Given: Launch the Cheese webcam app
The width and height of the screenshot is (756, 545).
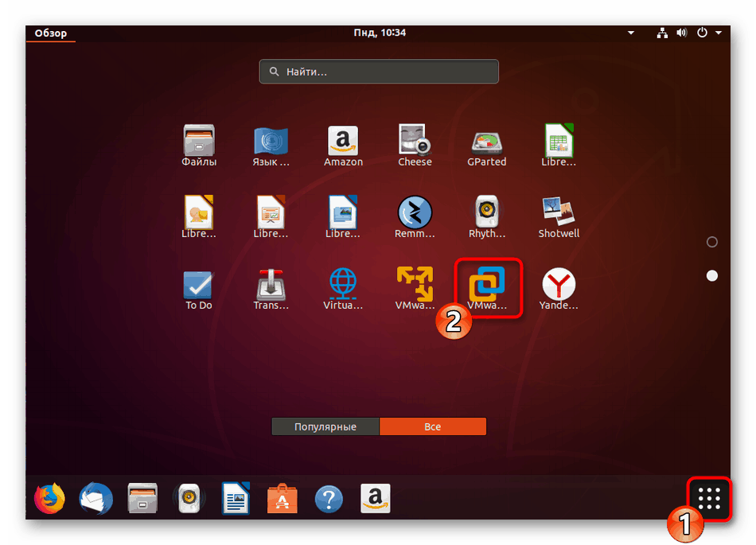Looking at the screenshot, I should pyautogui.click(x=415, y=145).
